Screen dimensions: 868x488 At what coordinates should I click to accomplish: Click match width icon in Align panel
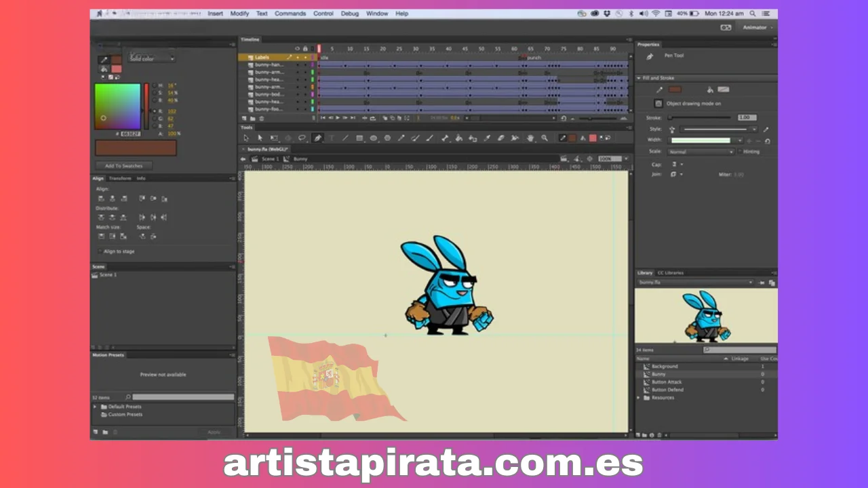point(101,236)
